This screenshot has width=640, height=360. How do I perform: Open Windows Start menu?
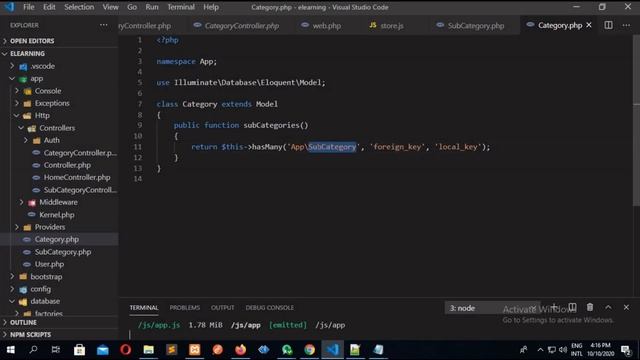[x=11, y=350]
